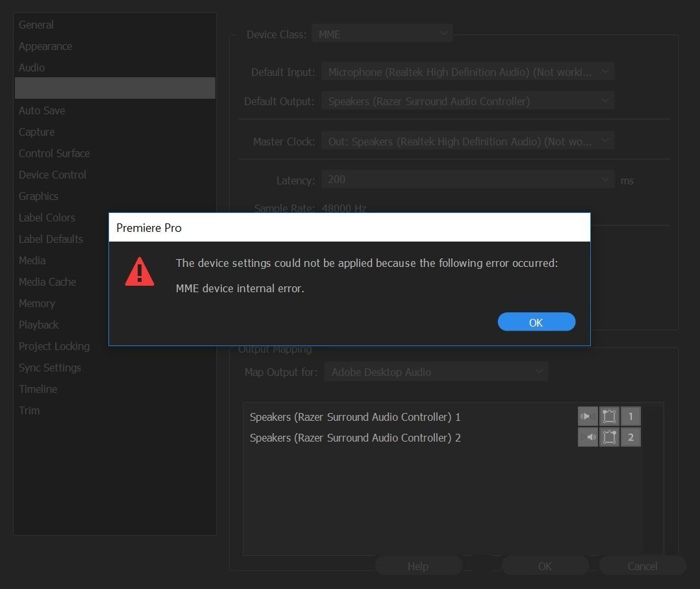Click the red warning triangle icon
This screenshot has height=589, width=700.
[140, 271]
